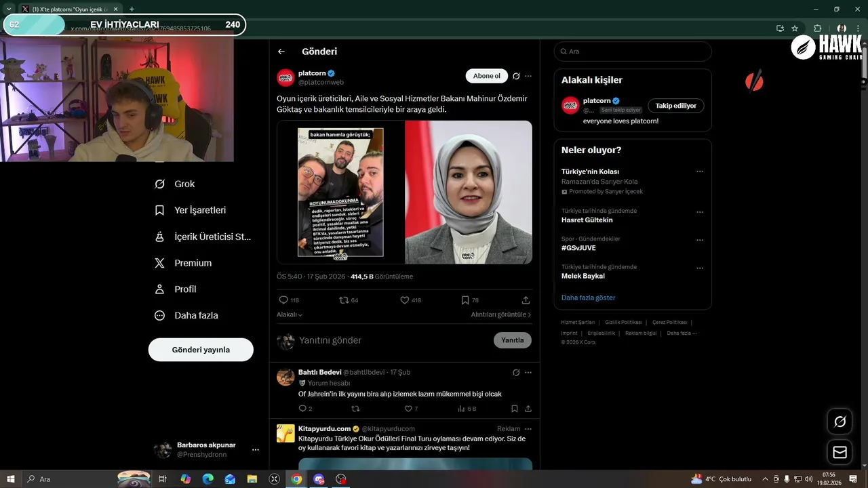868x488 pixels.
Task: Open the floating messages envelope button
Action: pos(840,452)
